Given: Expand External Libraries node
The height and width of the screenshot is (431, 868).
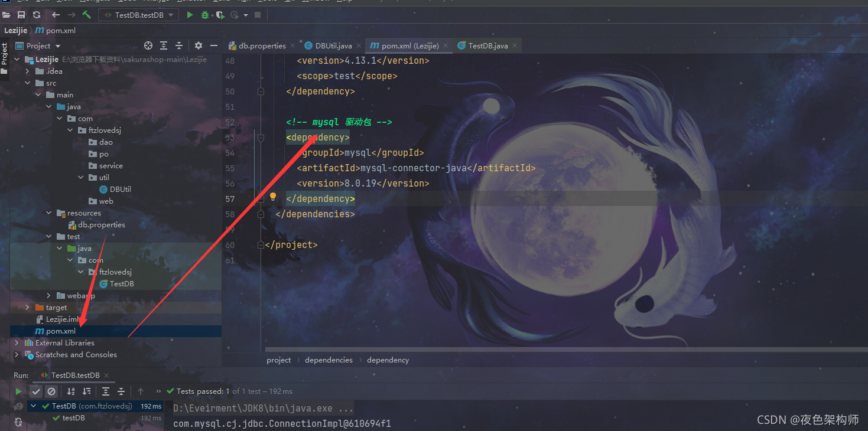Looking at the screenshot, I should pyautogui.click(x=17, y=343).
